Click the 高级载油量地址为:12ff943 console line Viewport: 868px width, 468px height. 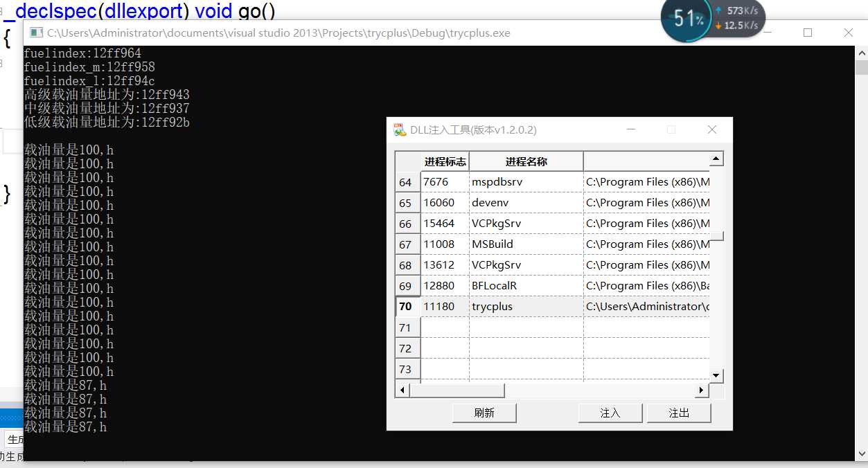[107, 95]
